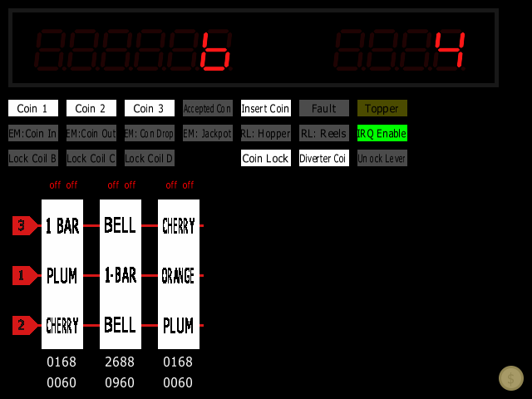The width and height of the screenshot is (532, 399).
Task: Click the EM: Jackpot indicator
Action: tap(208, 133)
